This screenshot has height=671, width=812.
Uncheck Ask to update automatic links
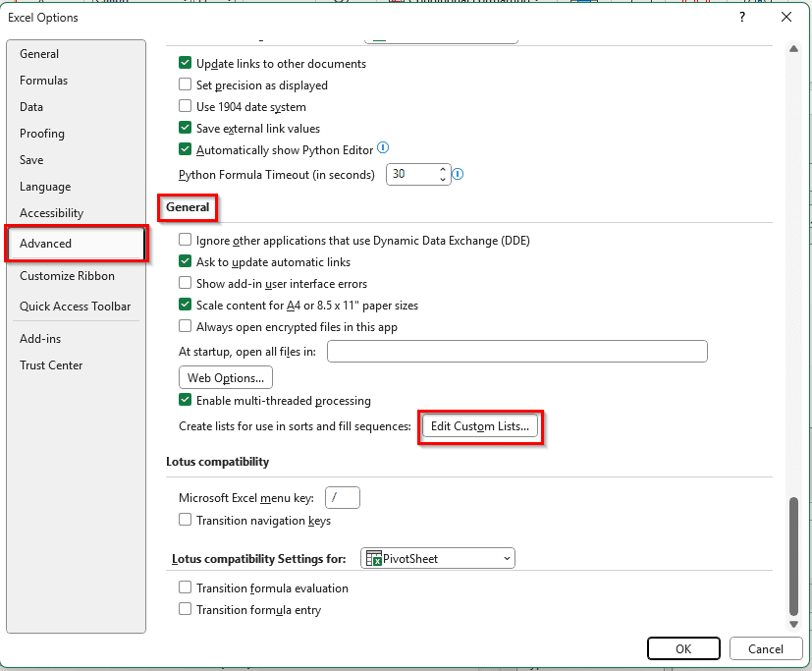click(186, 262)
